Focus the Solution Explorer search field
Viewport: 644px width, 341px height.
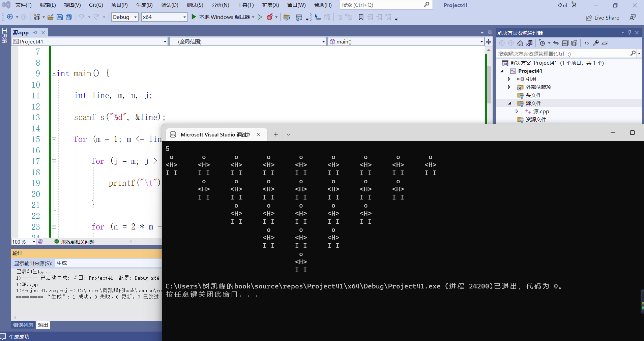coord(563,54)
